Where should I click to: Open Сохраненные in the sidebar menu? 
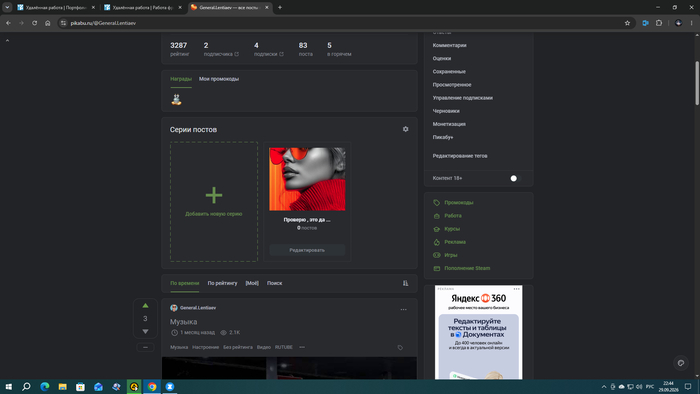(x=449, y=72)
